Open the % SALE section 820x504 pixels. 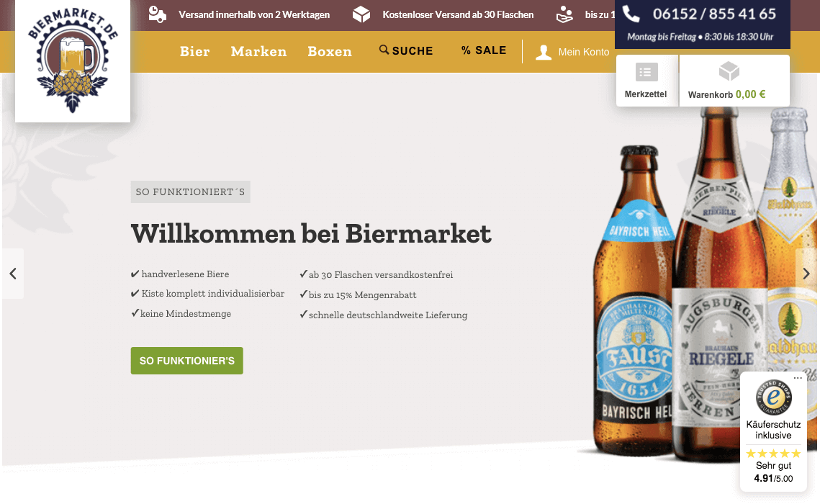[x=484, y=50]
